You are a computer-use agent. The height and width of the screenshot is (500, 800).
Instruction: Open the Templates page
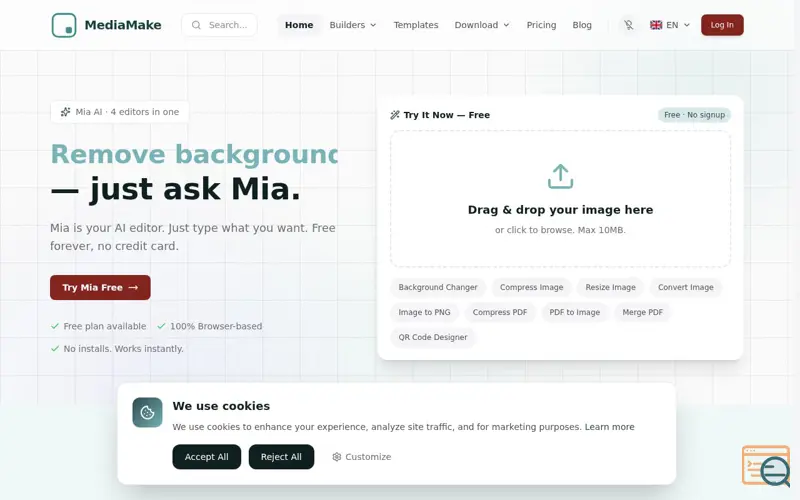(416, 25)
